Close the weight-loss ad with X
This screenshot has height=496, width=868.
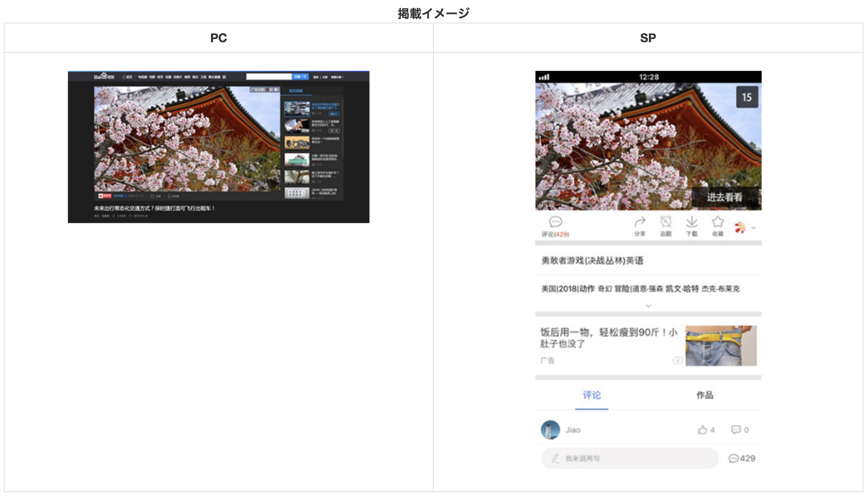click(x=677, y=361)
